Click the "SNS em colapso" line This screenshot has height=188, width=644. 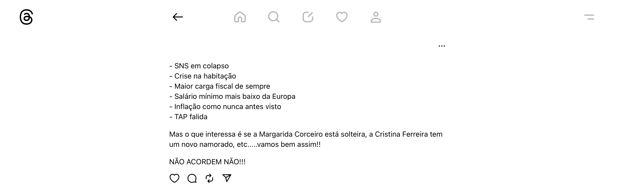199,66
